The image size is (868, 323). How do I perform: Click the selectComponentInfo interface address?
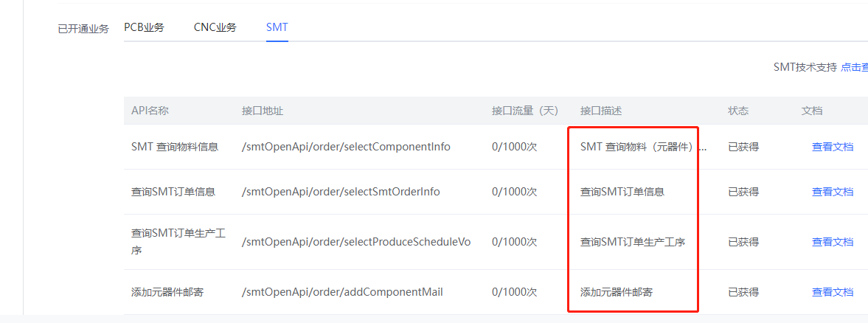click(346, 147)
